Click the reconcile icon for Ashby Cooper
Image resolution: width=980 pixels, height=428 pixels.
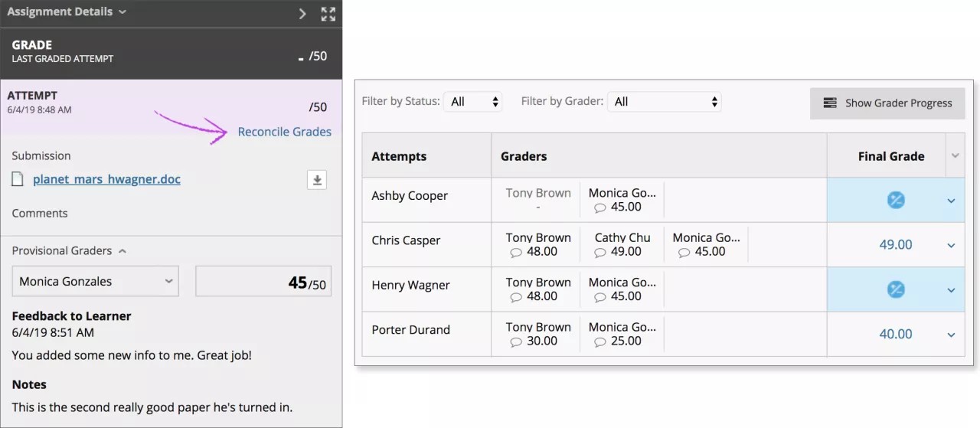point(895,201)
